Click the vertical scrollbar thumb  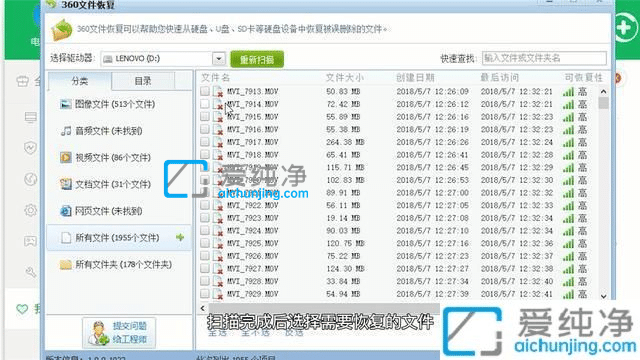coord(603,103)
